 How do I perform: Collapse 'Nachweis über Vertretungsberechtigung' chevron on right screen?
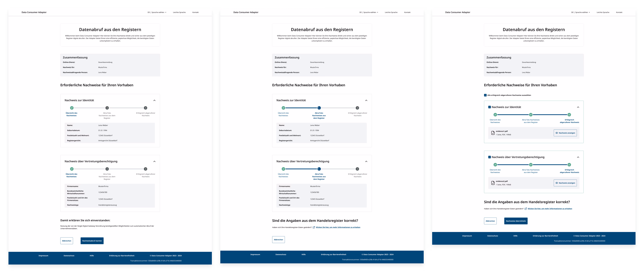[578, 157]
